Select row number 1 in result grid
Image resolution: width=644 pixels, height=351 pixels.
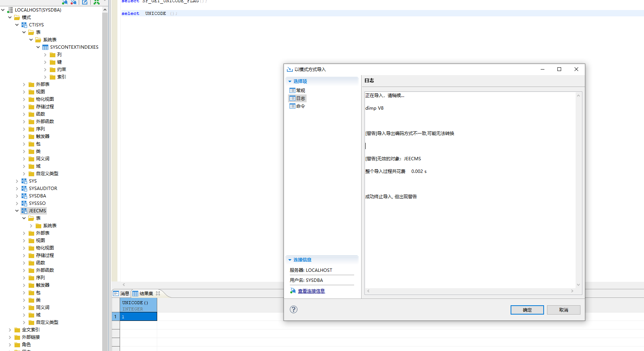tap(116, 316)
